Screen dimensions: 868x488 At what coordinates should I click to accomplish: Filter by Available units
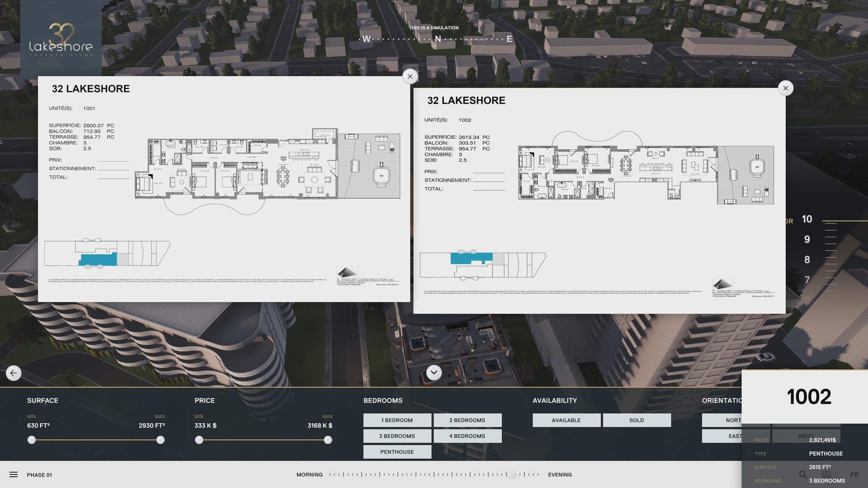point(566,420)
